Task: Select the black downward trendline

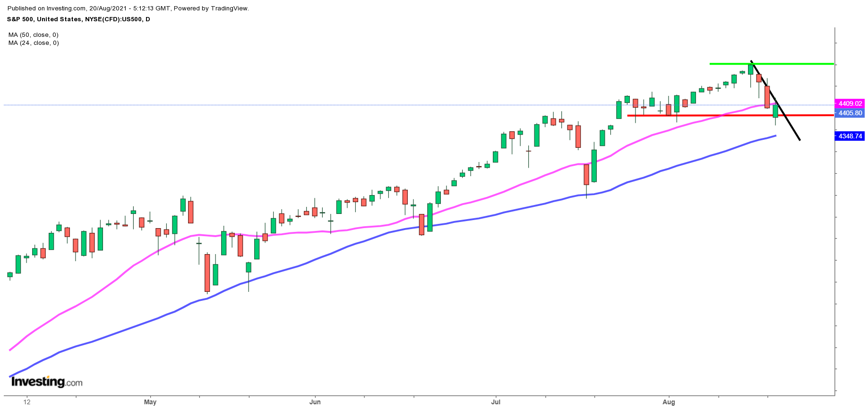Action: click(x=790, y=124)
